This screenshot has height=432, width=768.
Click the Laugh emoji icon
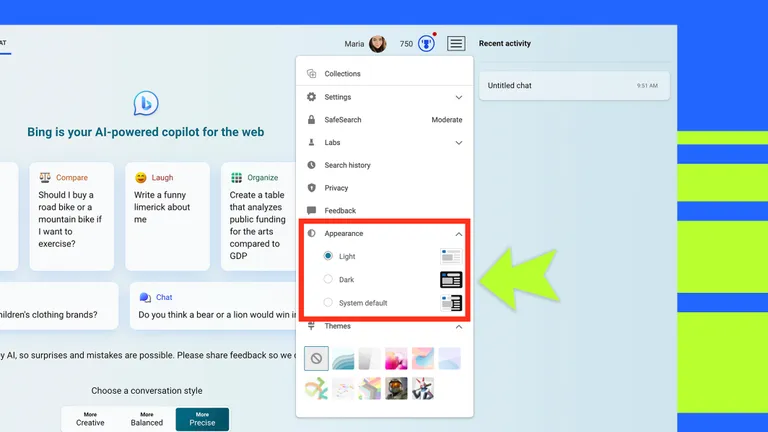pos(141,177)
